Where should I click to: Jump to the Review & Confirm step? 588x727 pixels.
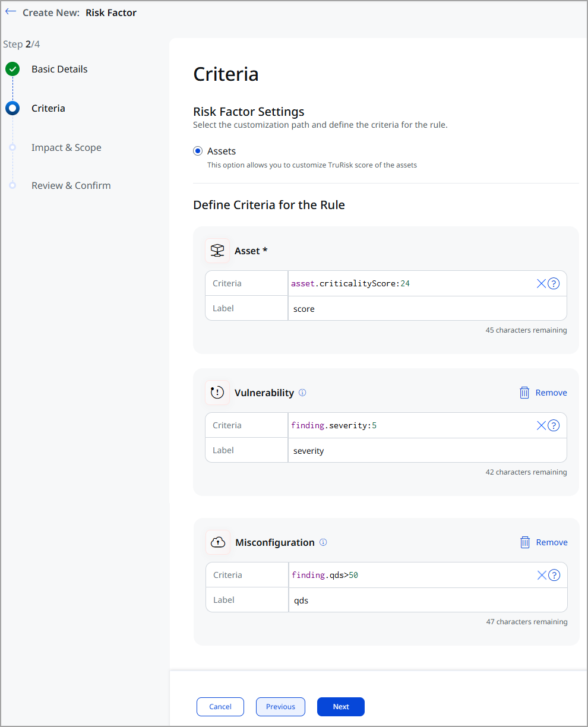coord(71,186)
